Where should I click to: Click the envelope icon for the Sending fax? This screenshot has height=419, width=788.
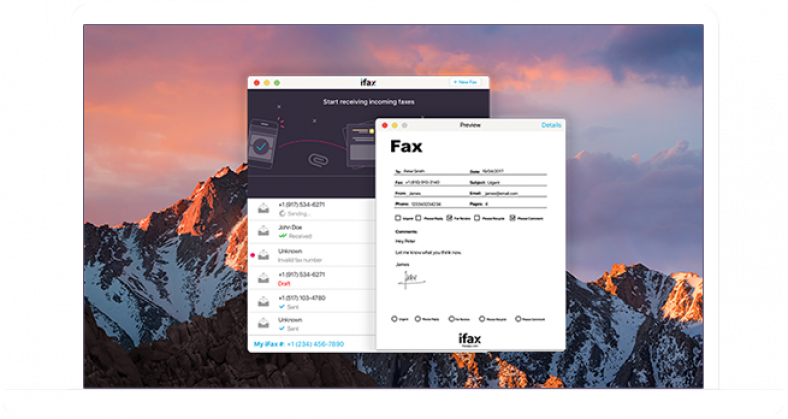point(263,209)
